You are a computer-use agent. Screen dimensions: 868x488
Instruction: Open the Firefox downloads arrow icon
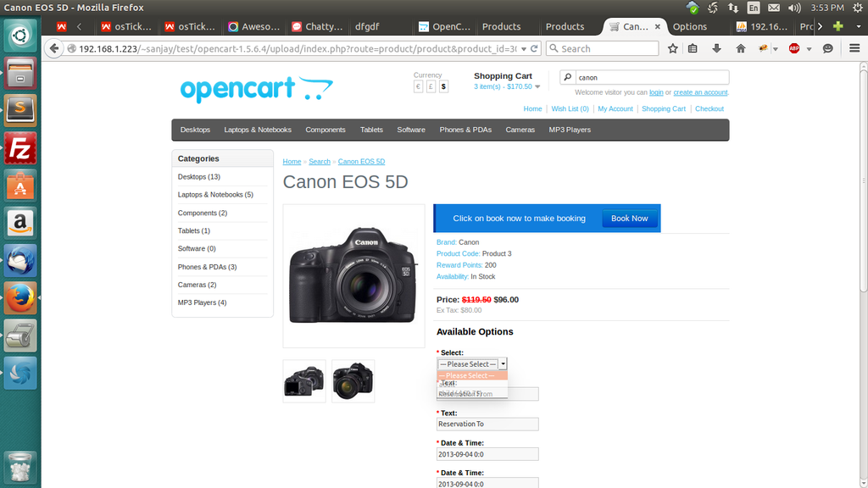(717, 48)
